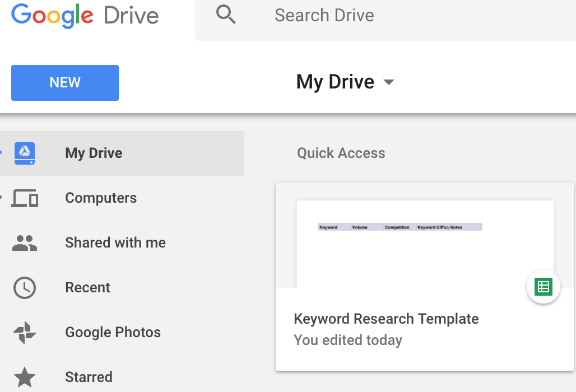Select the Recent entry in the sidebar
The height and width of the screenshot is (392, 576).
pyautogui.click(x=87, y=287)
